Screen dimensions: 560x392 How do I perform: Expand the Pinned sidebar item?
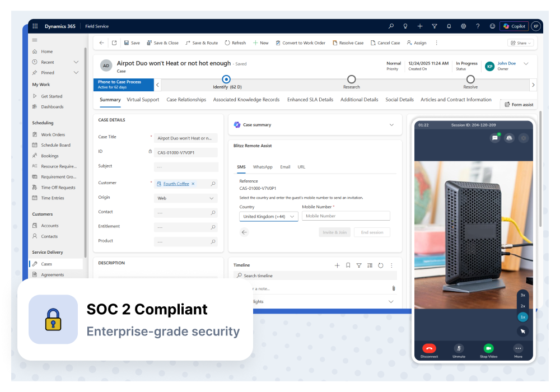[x=76, y=72]
